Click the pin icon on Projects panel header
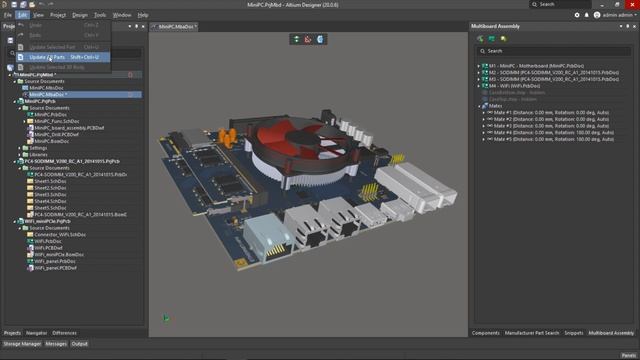 (136, 27)
